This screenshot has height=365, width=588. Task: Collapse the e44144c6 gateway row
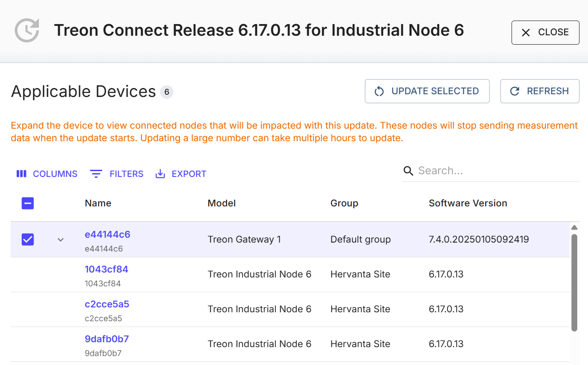tap(61, 240)
